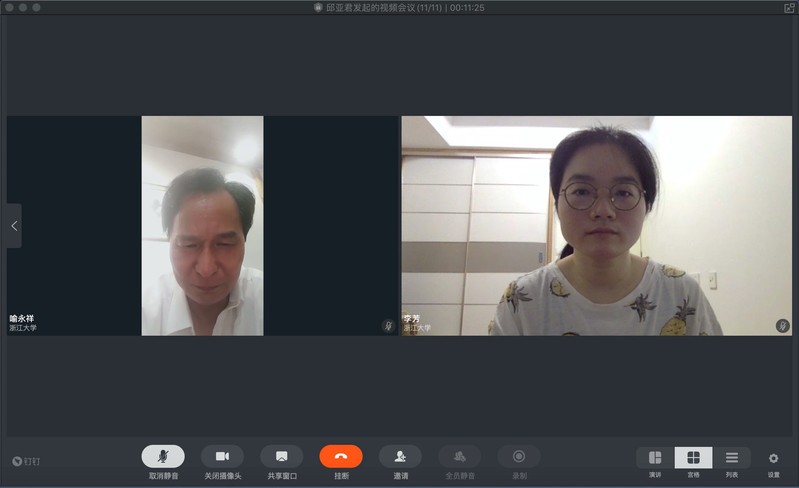Hang up the call with 挂断

click(x=341, y=456)
